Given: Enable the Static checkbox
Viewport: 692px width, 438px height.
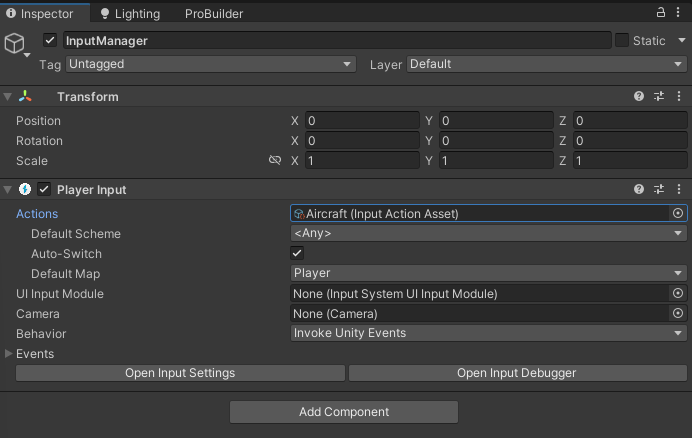Looking at the screenshot, I should (x=622, y=40).
